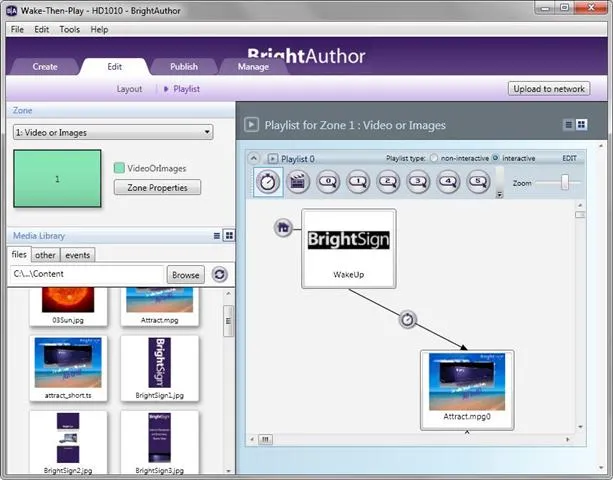This screenshot has width=613, height=480.
Task: Pick the button 5 input event
Action: (x=478, y=182)
